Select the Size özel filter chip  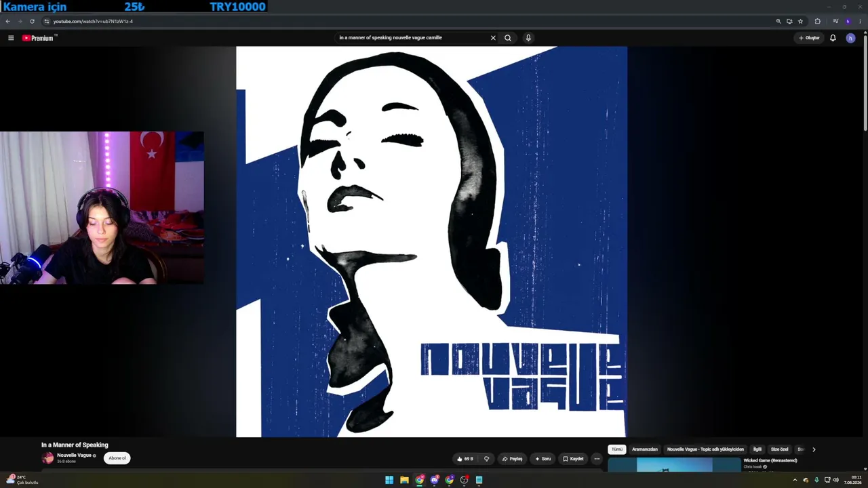tap(780, 449)
